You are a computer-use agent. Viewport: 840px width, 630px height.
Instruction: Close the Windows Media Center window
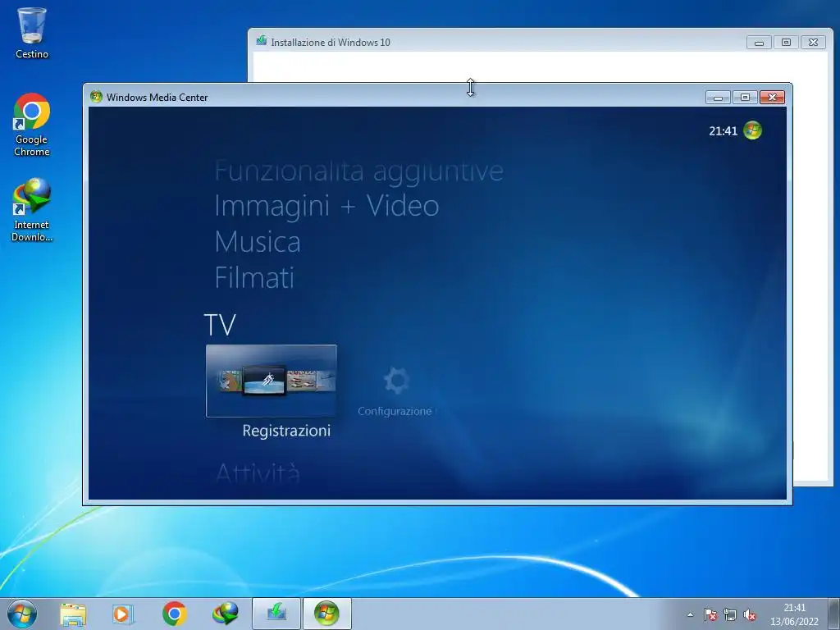coord(772,97)
